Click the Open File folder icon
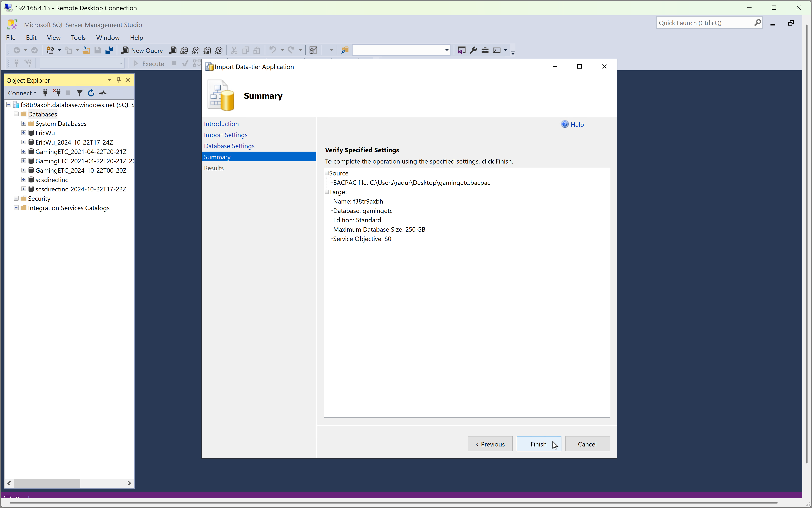 86,50
